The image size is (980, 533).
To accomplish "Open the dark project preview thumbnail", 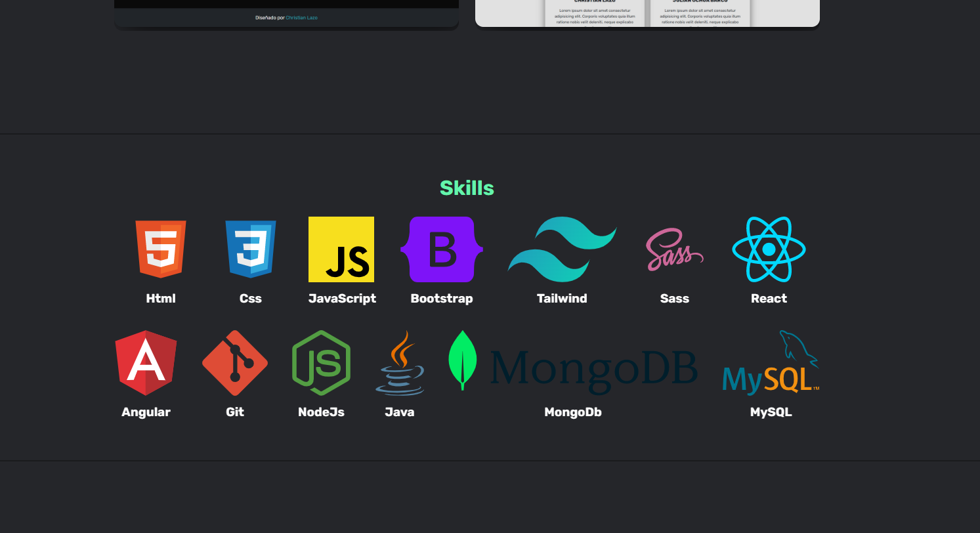I will tap(286, 13).
